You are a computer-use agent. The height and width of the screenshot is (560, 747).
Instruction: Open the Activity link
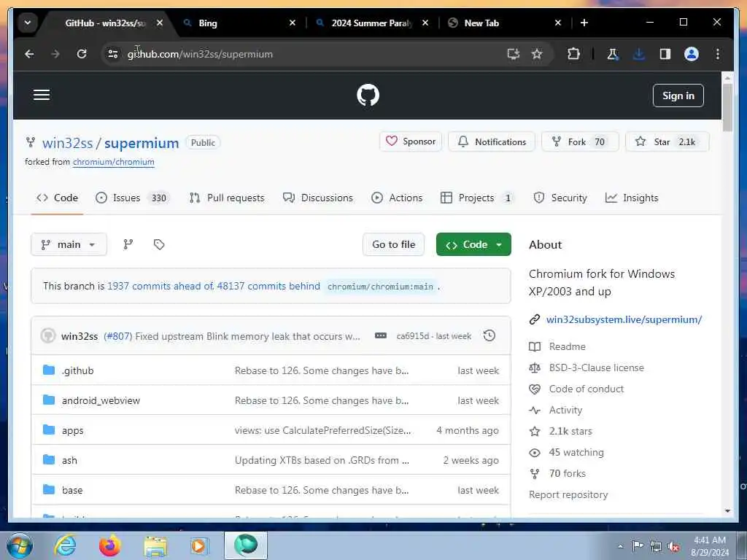(565, 410)
